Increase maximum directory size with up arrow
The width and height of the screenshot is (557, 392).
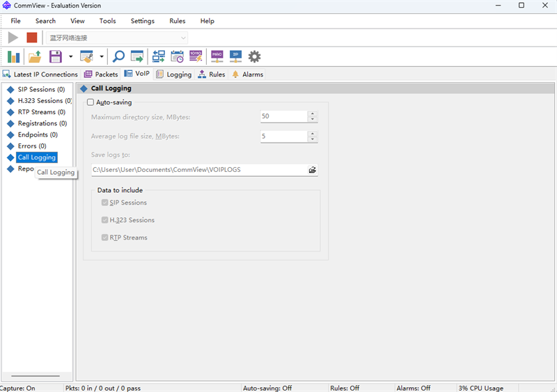point(313,113)
